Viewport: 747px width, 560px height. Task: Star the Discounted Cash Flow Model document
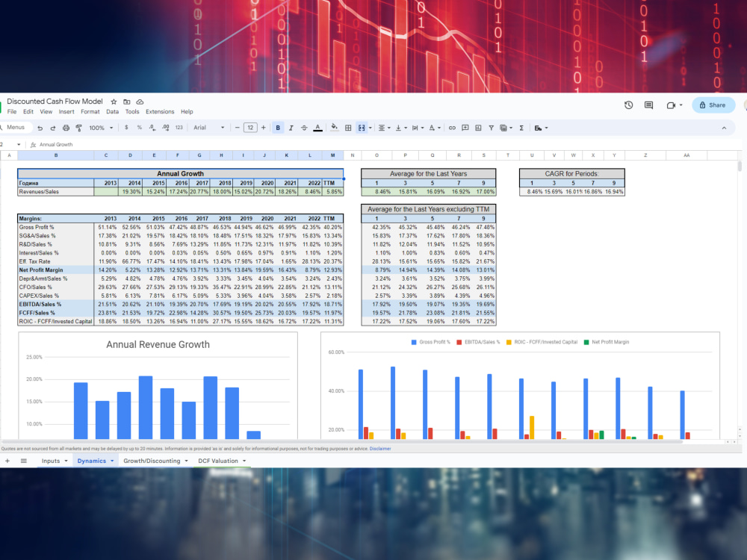[x=114, y=102]
